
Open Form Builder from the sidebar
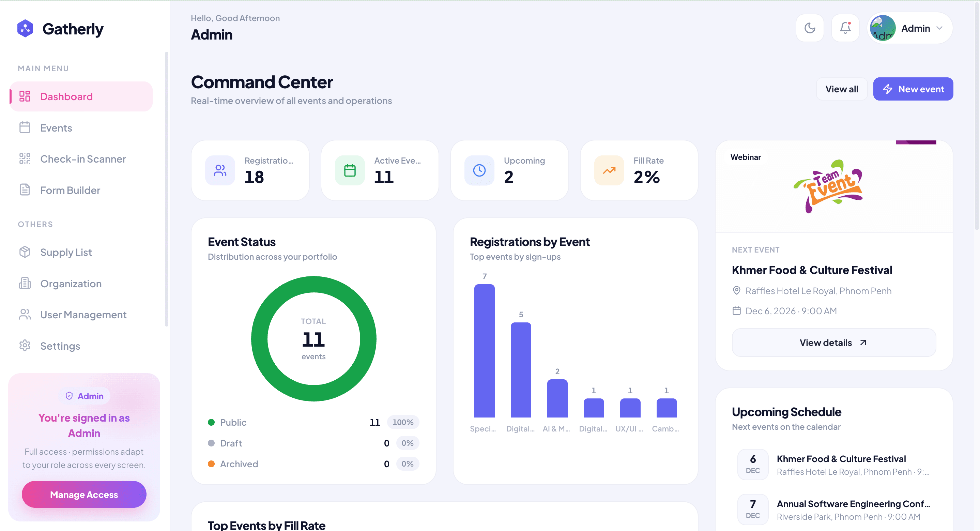coord(81,190)
